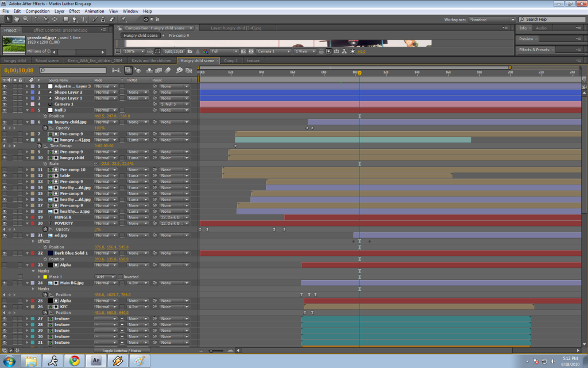Click the red label swatch of Null 3

(33, 110)
